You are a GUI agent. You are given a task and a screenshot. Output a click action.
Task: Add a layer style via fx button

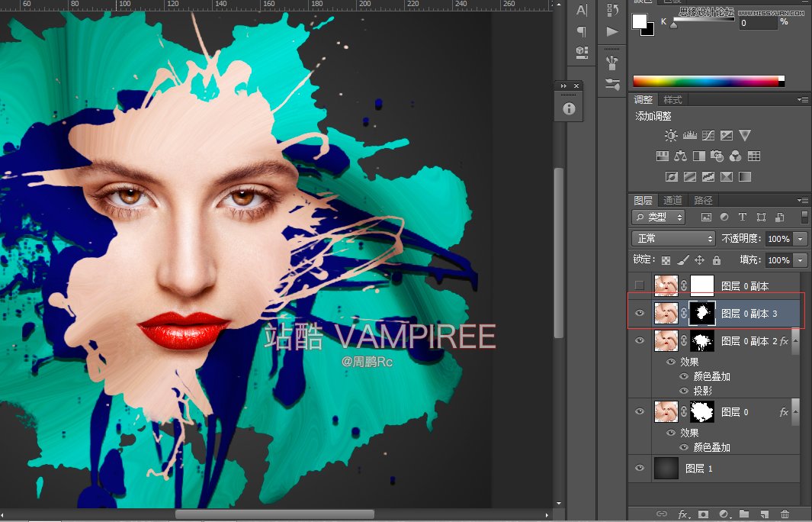tap(683, 514)
